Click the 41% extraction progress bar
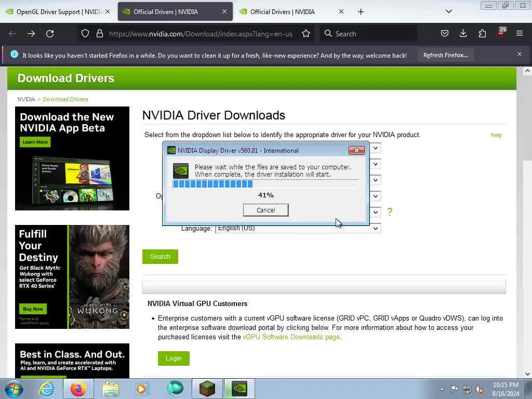 265,184
